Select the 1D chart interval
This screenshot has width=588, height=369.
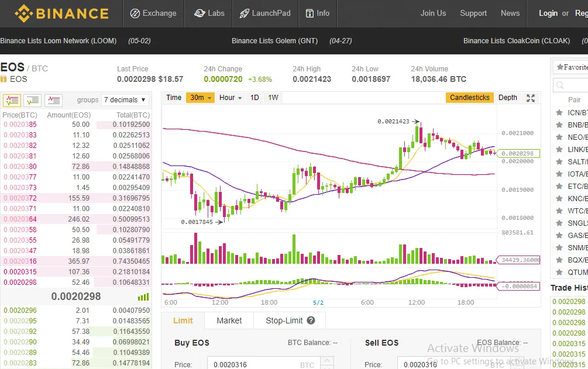255,98
